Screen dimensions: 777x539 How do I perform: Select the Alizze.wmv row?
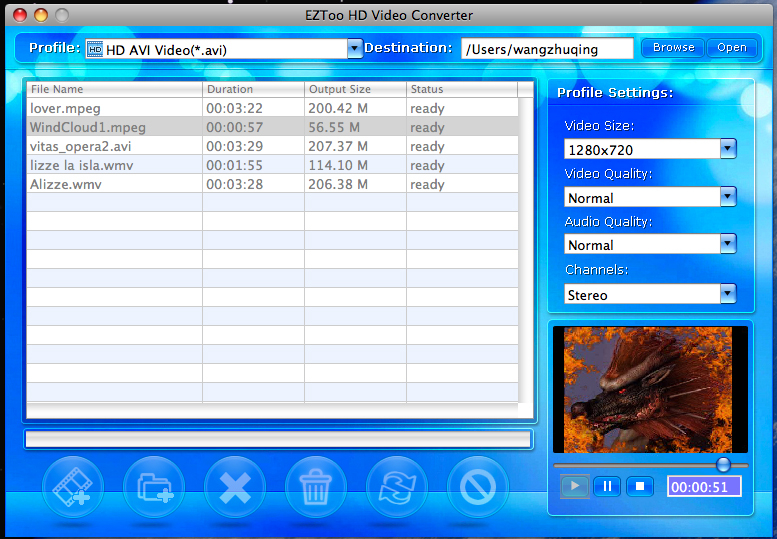point(273,184)
